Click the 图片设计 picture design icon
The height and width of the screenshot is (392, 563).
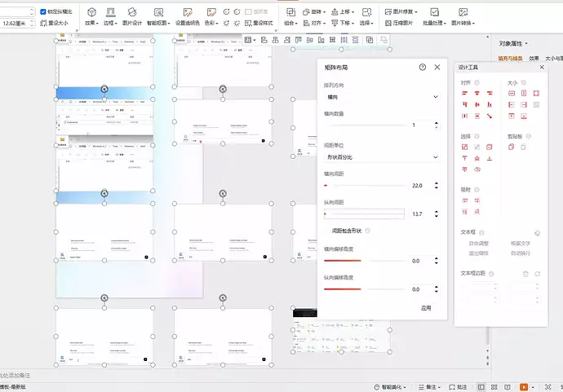click(131, 16)
